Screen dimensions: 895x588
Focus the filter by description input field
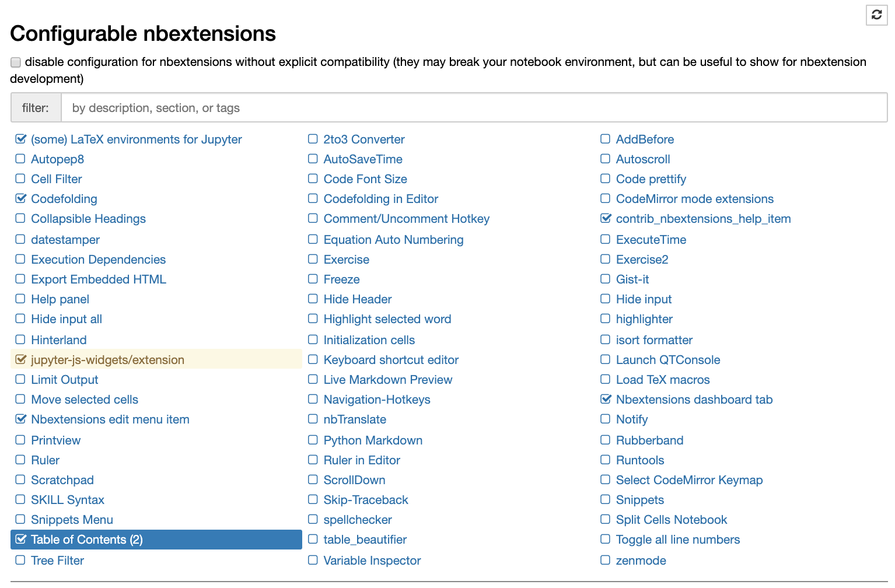coord(474,108)
